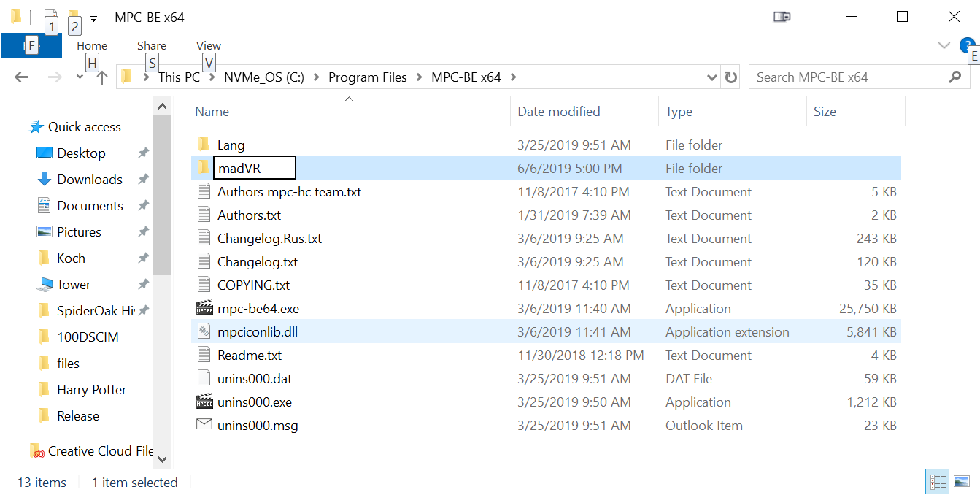Screen dimensions: 980x495
Task: Select This PC in address bar
Action: pos(179,77)
